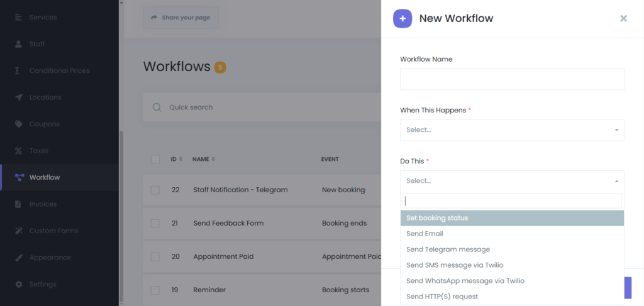Click the Coupons tag icon
This screenshot has width=644, height=306.
(x=18, y=124)
